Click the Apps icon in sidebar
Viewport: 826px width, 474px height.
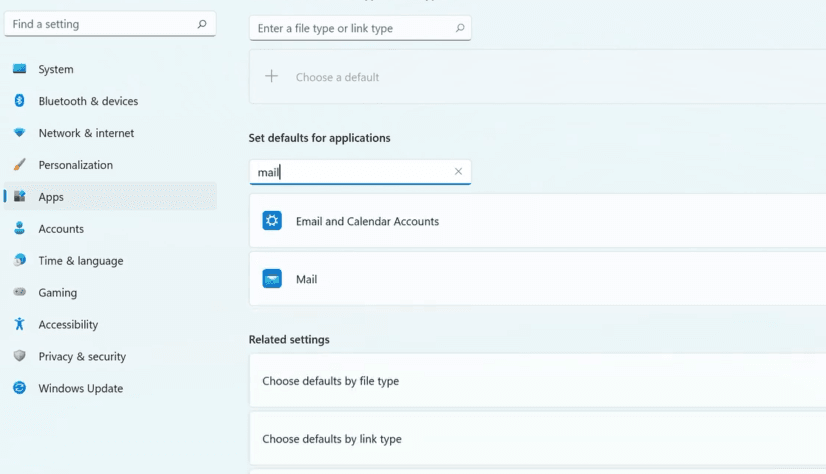pos(19,196)
